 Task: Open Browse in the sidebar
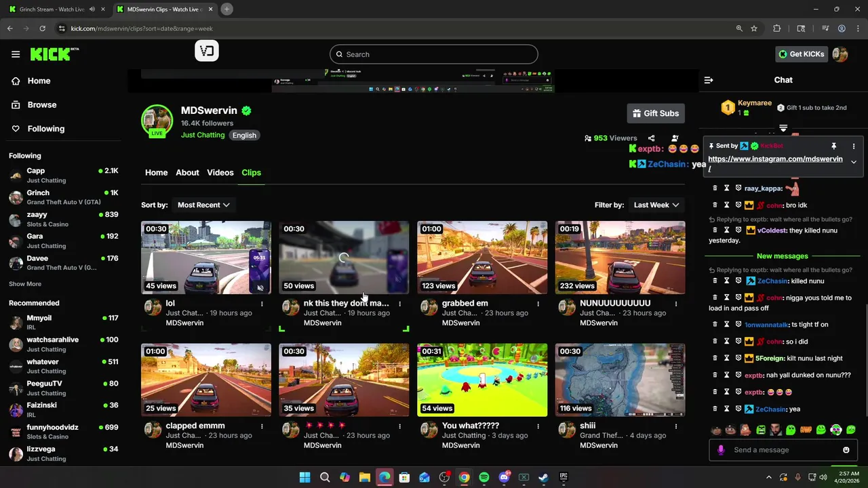(x=42, y=105)
